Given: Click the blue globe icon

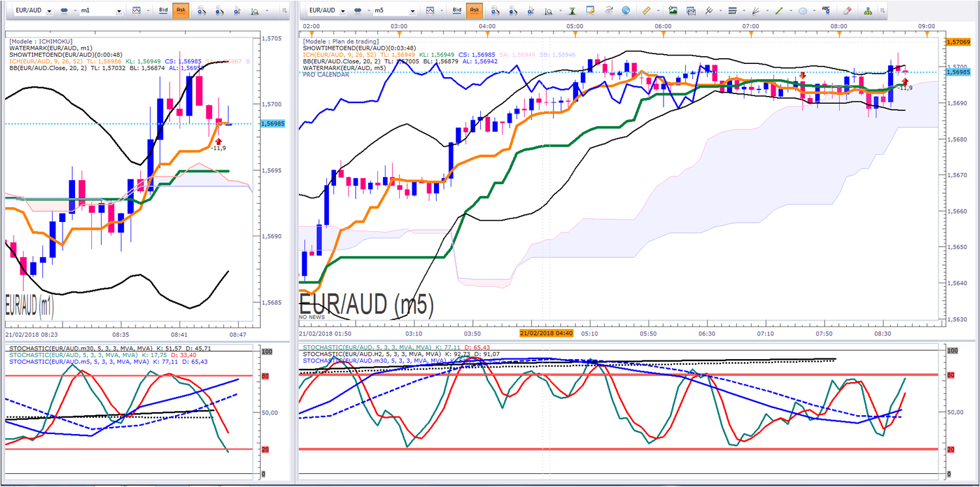Looking at the screenshot, I should [626, 10].
